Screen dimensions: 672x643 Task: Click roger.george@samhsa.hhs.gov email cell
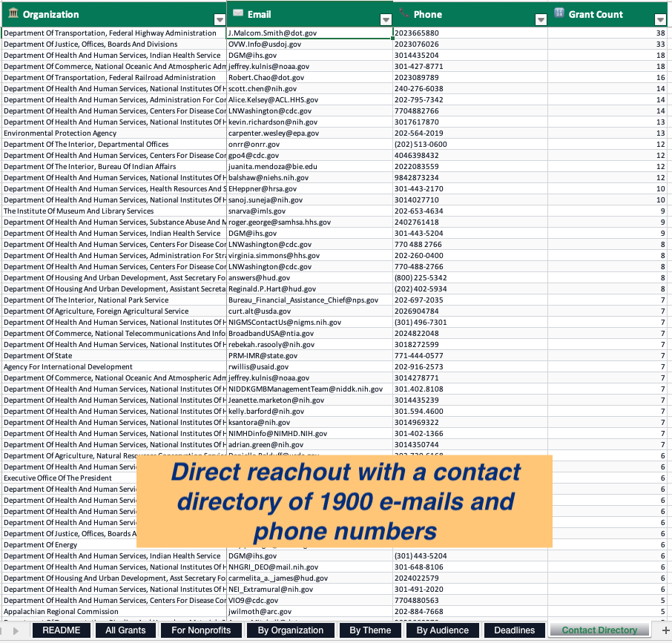[309, 222]
